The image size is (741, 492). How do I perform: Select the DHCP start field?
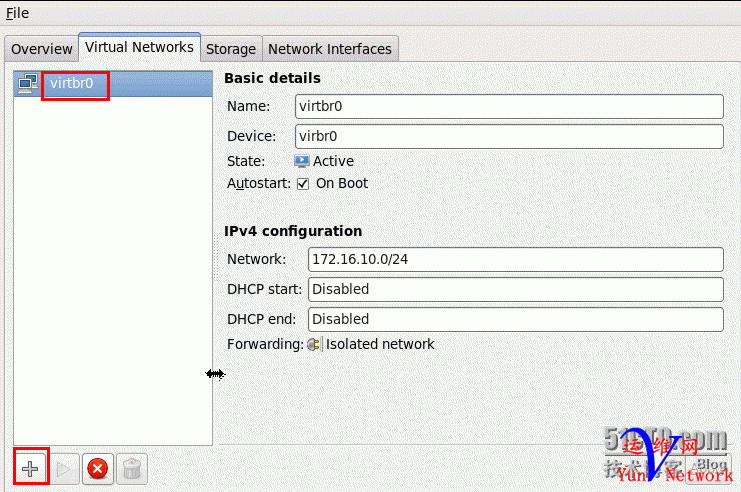click(515, 289)
